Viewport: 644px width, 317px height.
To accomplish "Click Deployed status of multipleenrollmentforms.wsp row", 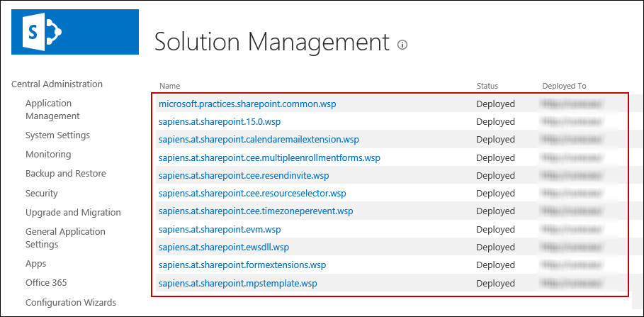I will coord(495,157).
